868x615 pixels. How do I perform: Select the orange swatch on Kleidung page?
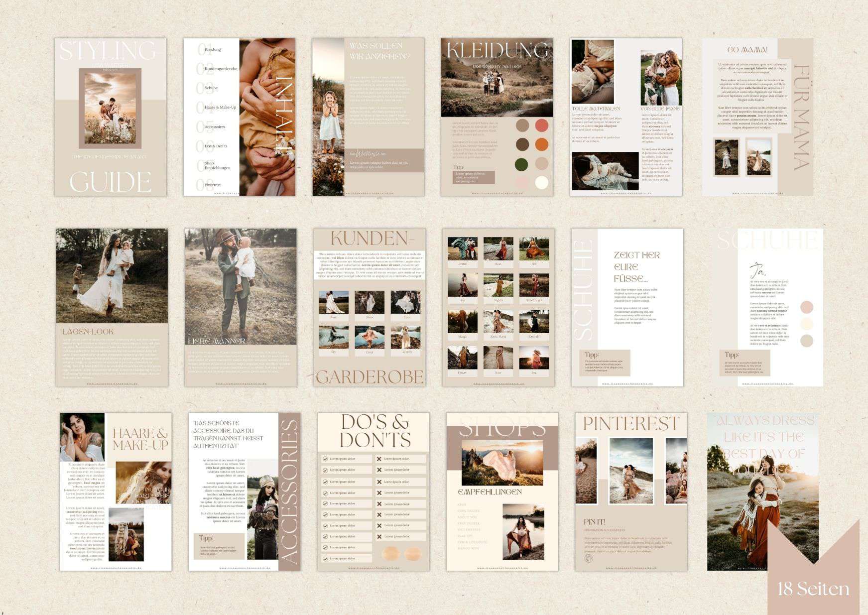click(541, 144)
